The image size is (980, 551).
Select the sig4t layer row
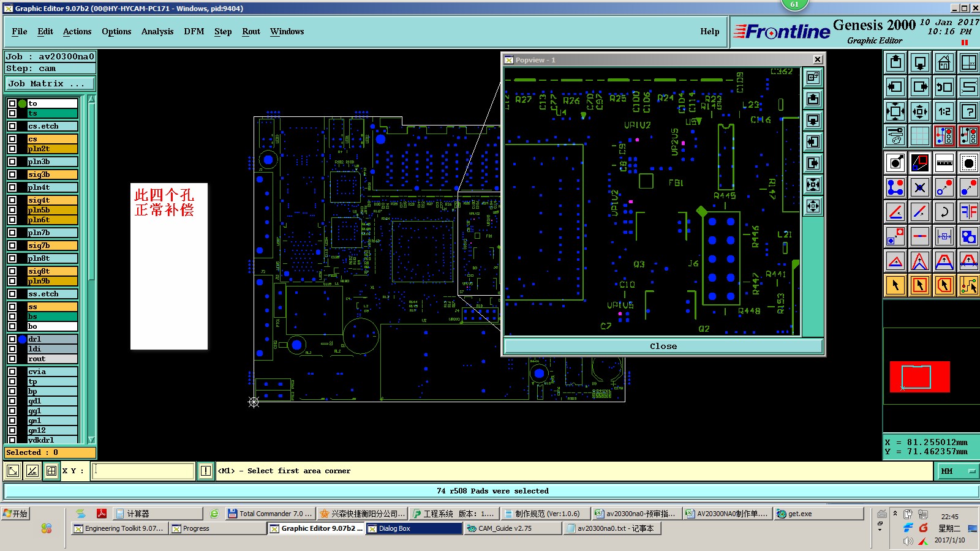(x=52, y=200)
